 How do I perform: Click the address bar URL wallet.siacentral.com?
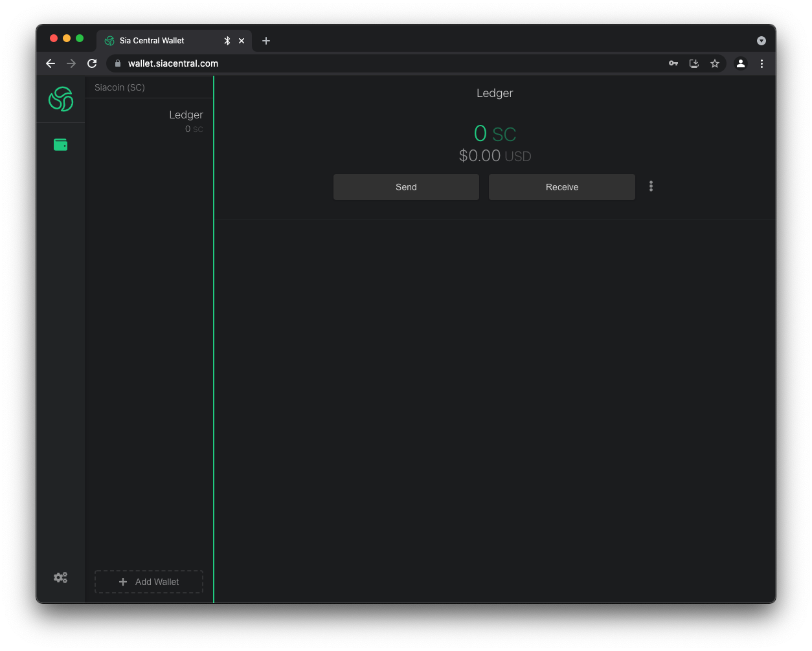173,63
